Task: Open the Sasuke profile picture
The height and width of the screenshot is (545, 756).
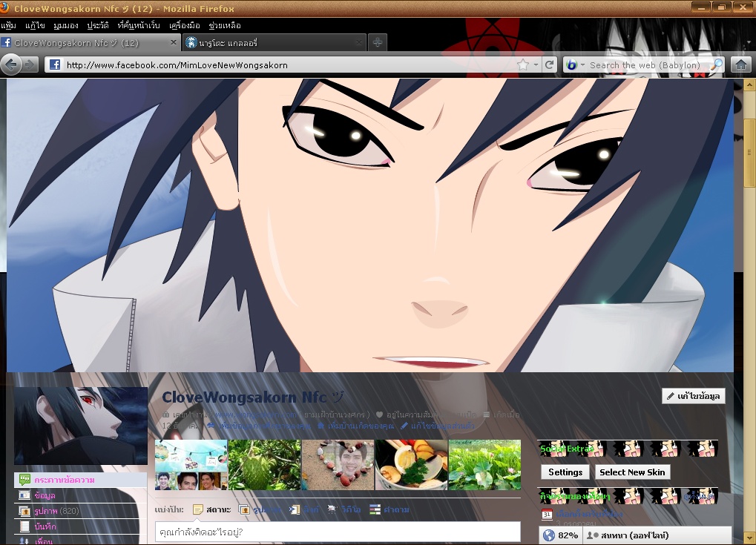Action: [81, 426]
